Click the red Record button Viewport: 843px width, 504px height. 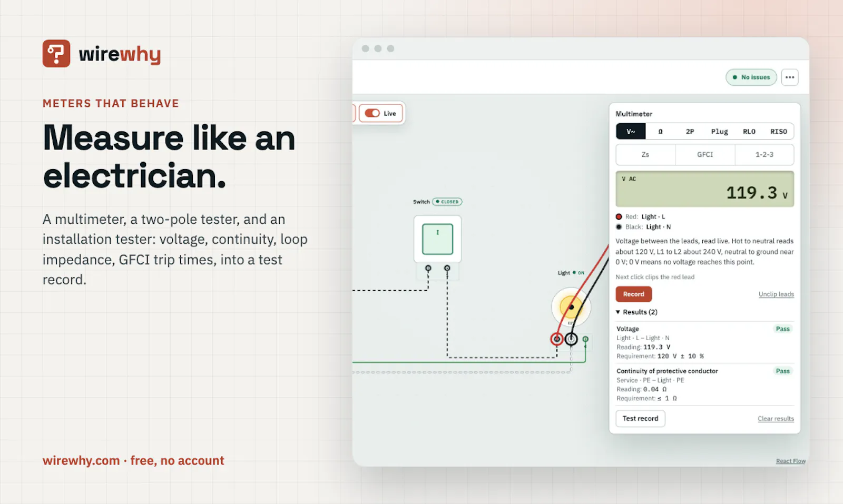[x=634, y=294]
